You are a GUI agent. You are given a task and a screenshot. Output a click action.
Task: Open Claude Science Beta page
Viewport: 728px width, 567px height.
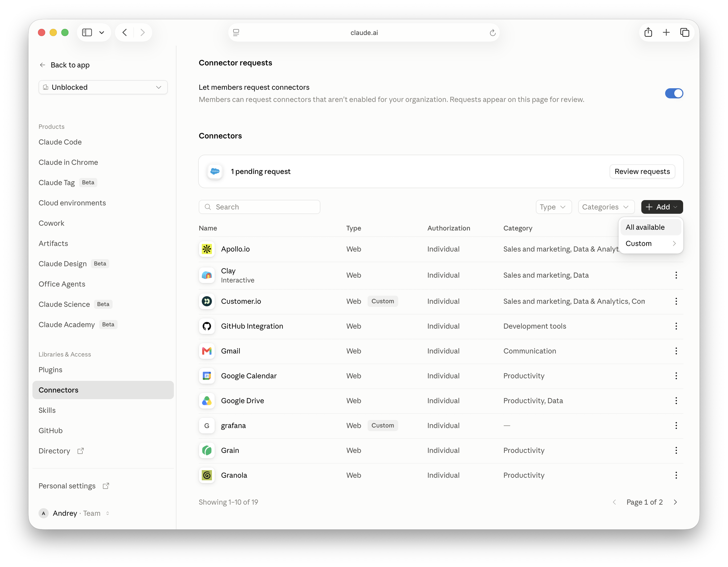click(x=75, y=304)
